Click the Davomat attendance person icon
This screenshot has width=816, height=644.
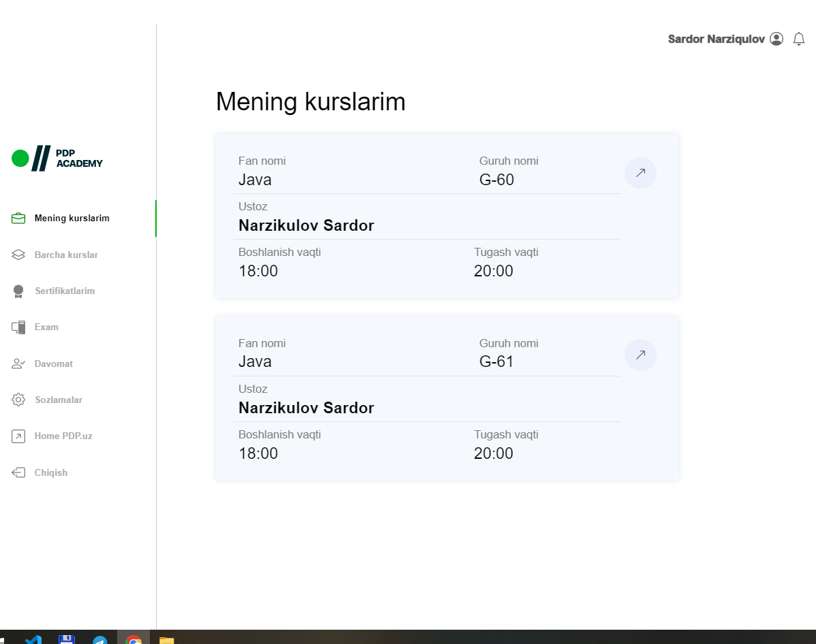(x=18, y=364)
